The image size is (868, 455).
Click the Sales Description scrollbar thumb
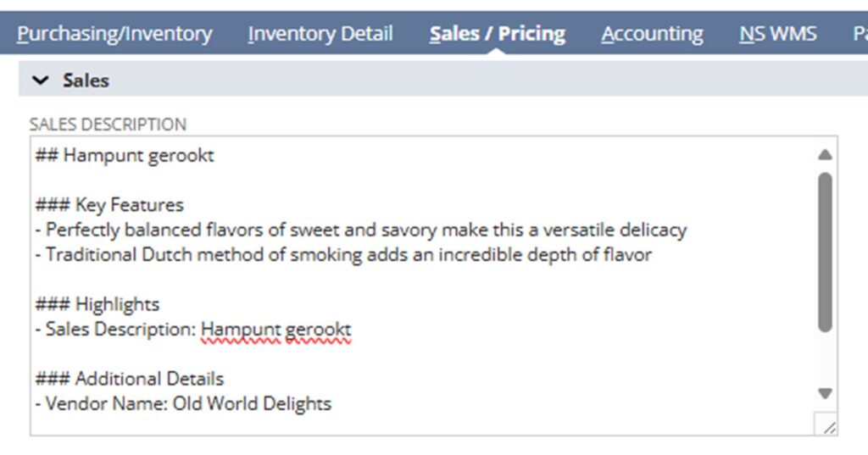(x=825, y=252)
